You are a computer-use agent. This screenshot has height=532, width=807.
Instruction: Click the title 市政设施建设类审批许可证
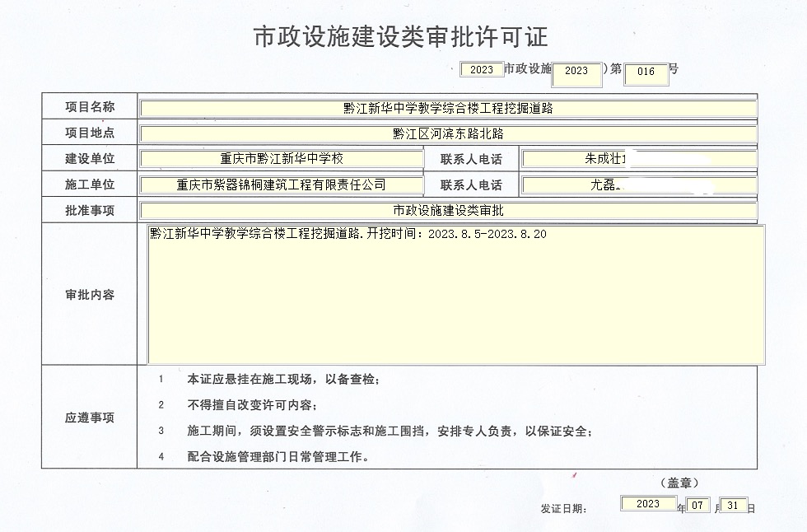[x=400, y=36]
